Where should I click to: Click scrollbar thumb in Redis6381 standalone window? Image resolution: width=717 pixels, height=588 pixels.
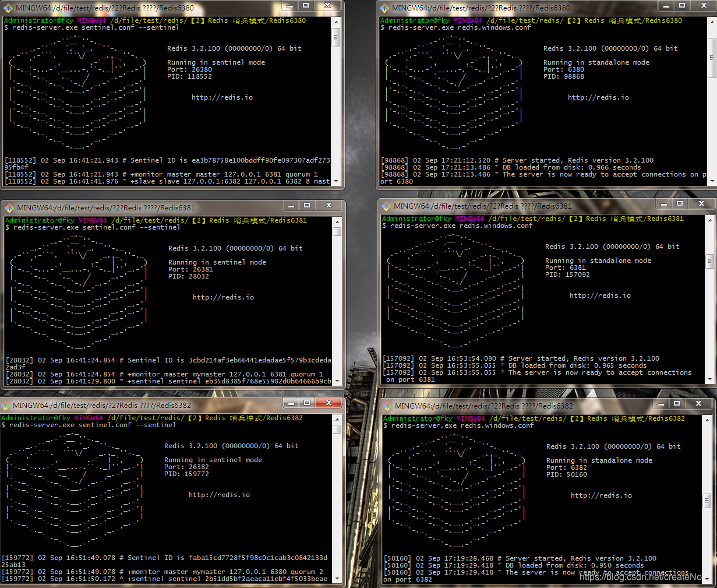[710, 260]
